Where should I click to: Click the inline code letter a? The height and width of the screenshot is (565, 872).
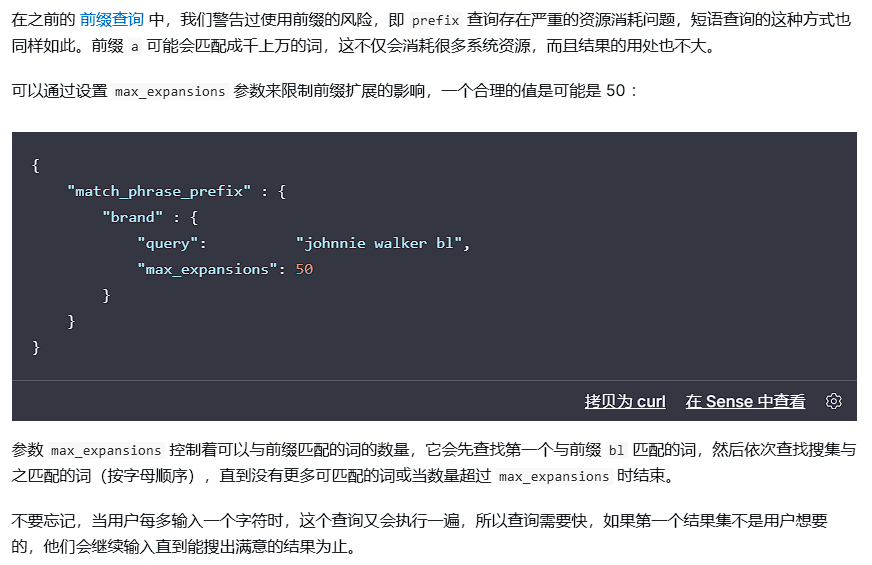[135, 46]
